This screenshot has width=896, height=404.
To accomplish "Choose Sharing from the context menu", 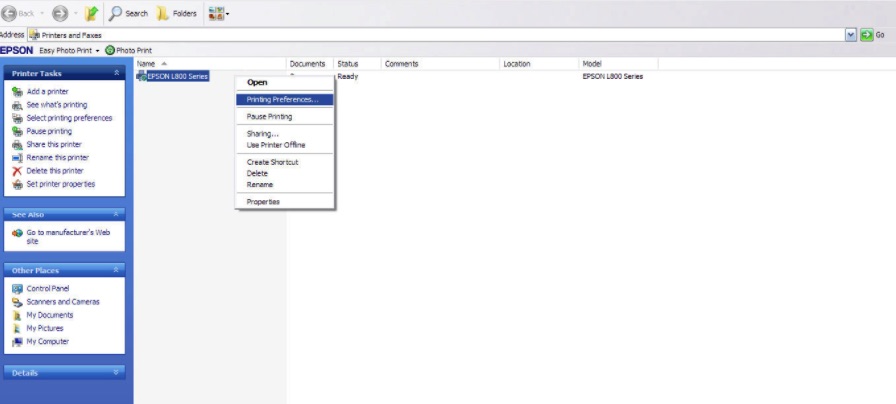I will pos(285,134).
